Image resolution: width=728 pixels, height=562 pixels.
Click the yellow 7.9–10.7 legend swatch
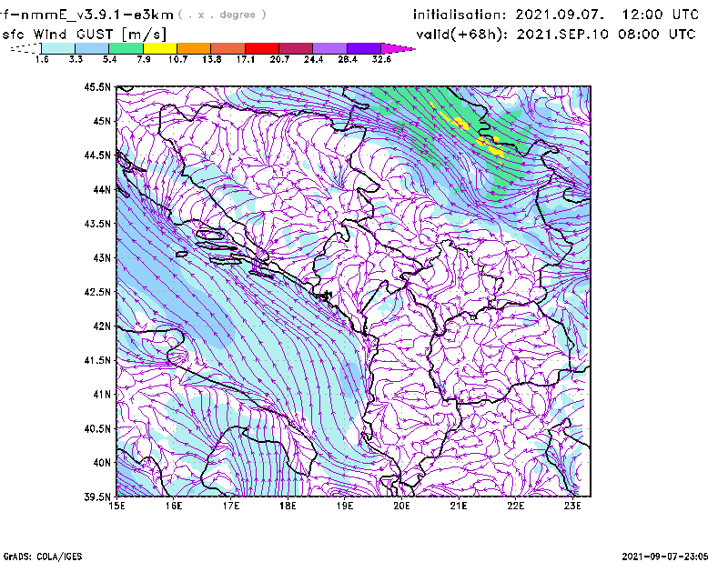coord(160,48)
